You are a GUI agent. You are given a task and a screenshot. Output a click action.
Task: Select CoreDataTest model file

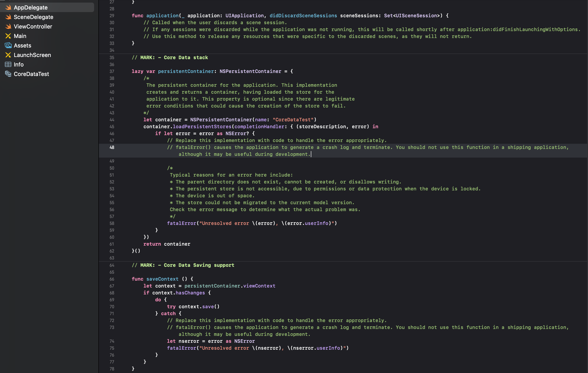(47, 74)
